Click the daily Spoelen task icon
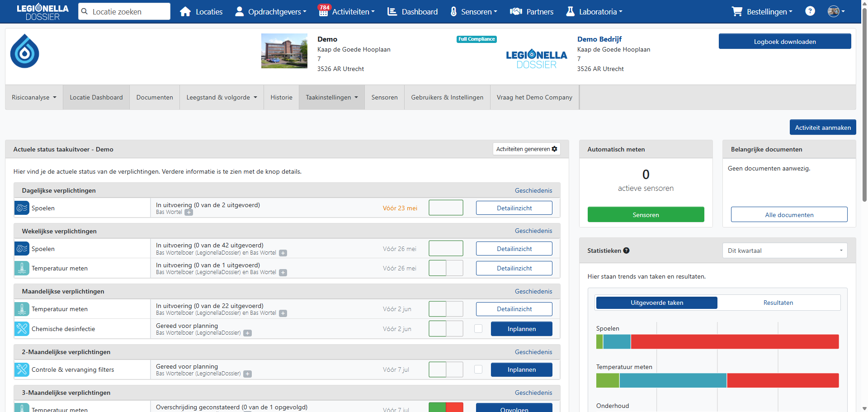The image size is (868, 412). point(22,208)
